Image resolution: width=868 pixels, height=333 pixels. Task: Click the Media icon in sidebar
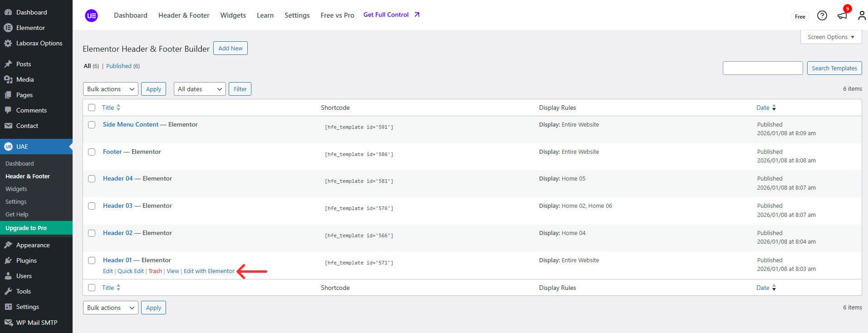[x=8, y=79]
